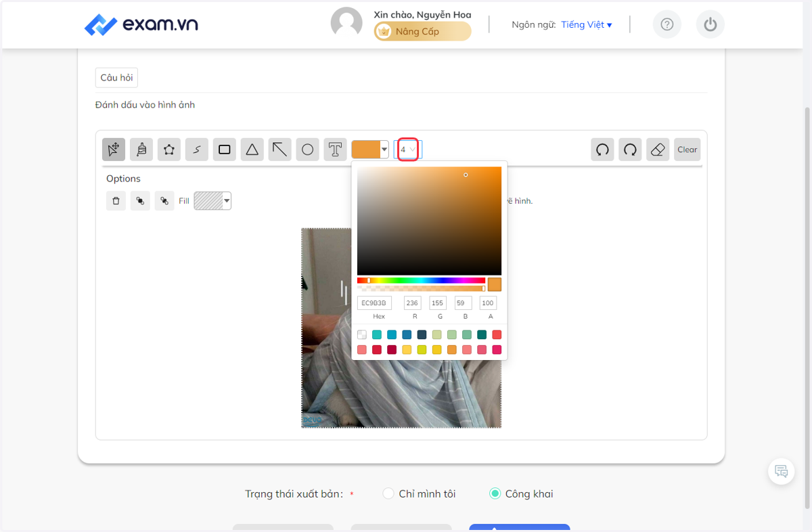Click the current orange color swatch in toolbar
Screen dimensions: 812x532
(x=366, y=150)
